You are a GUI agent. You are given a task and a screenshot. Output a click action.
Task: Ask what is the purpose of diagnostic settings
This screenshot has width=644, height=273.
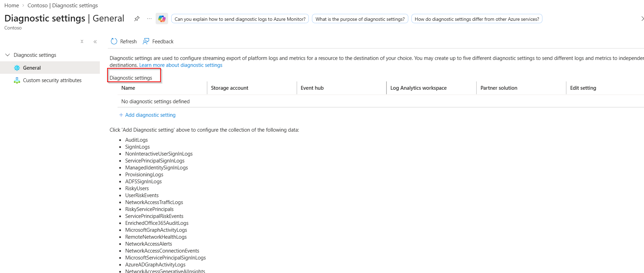tap(360, 19)
